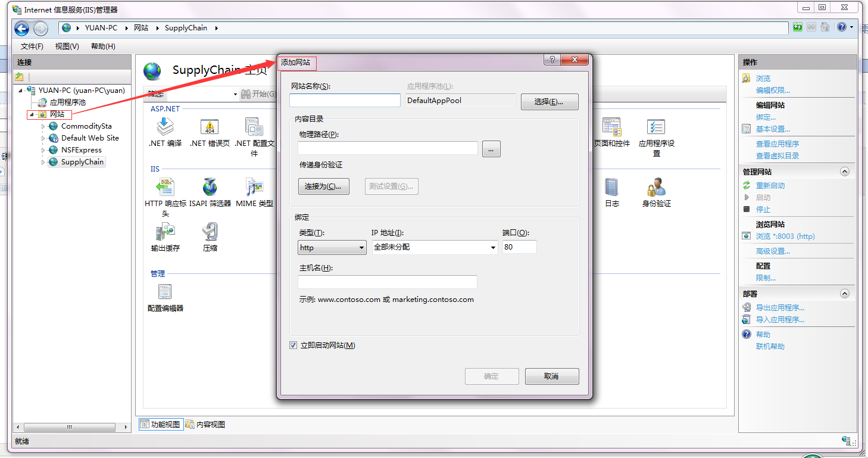Open the 帮助(H) menu
Viewport: 868px width, 458px height.
click(x=103, y=46)
